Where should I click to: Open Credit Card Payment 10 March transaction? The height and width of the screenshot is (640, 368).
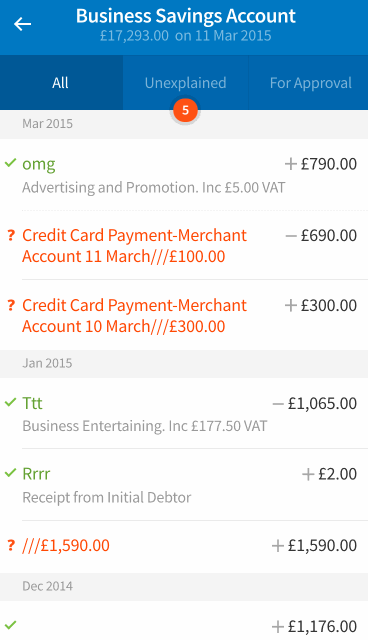(184, 315)
